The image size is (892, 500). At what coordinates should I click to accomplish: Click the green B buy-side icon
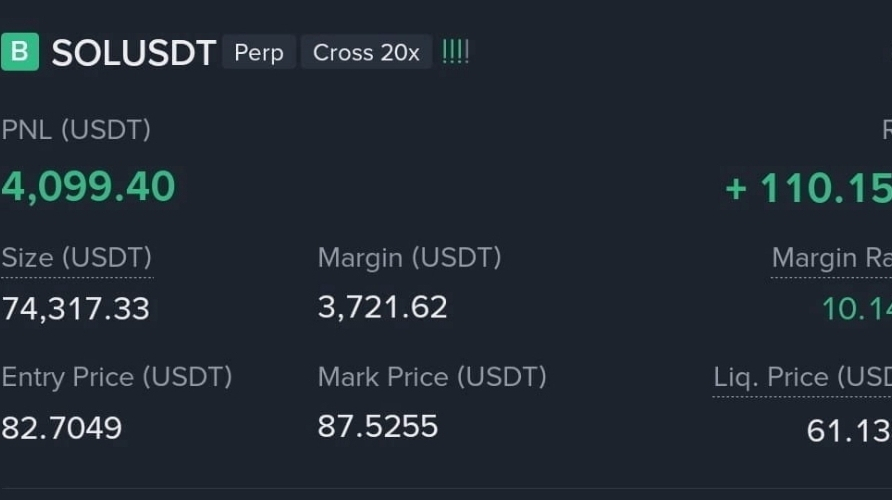20,52
